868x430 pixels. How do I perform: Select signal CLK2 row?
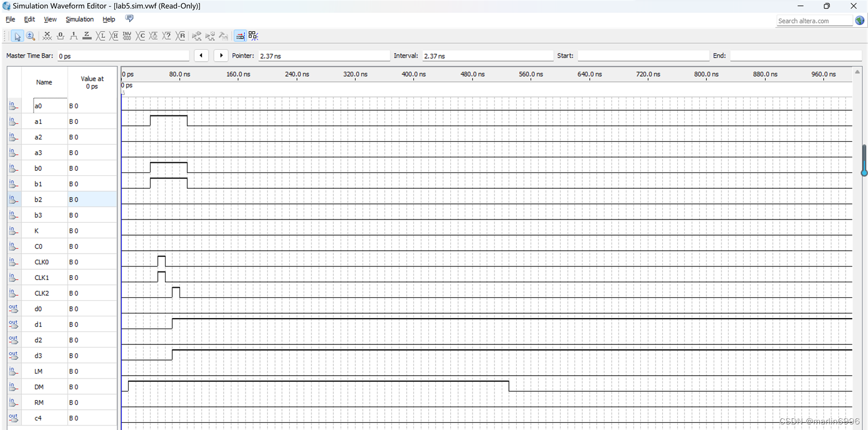pyautogui.click(x=62, y=293)
